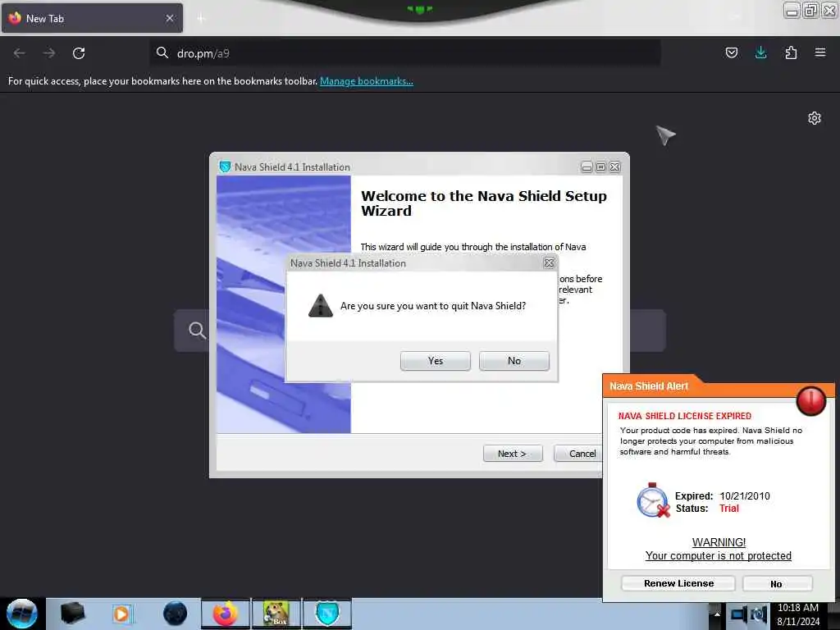Screen dimensions: 840x630
Task: Click the laptop image in the setup wizard
Action: click(283, 304)
